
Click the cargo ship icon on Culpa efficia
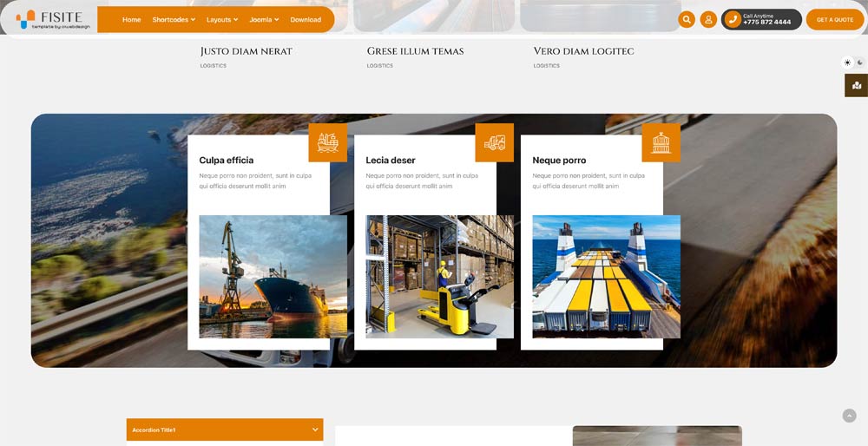click(x=327, y=142)
